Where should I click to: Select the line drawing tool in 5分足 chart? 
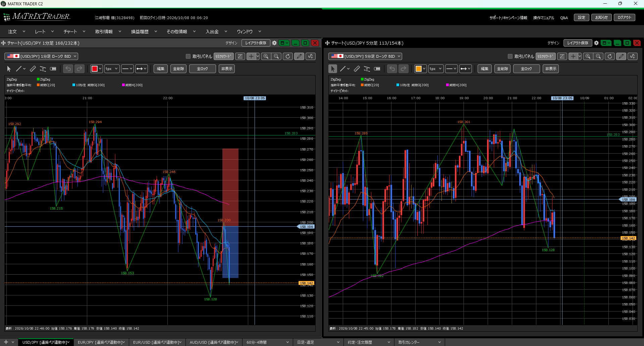click(x=342, y=69)
